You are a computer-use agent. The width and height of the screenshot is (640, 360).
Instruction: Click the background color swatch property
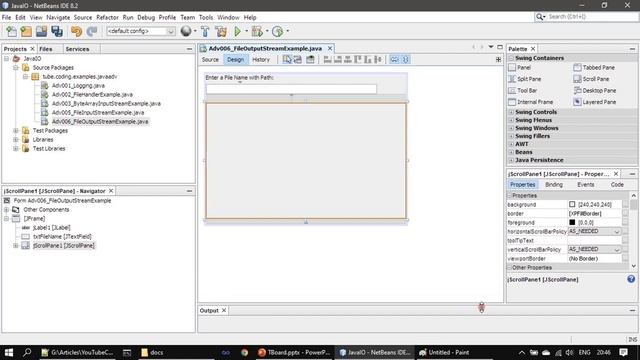tap(572, 204)
